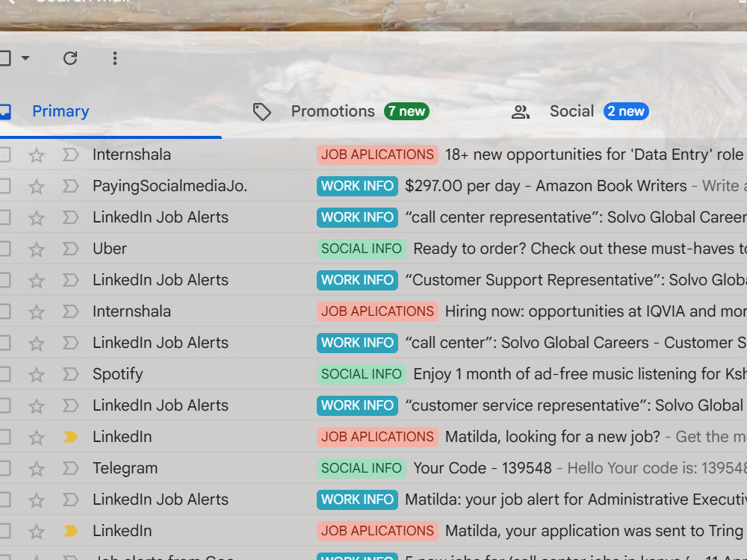Star the "call center": Solvo Global Careers email
The height and width of the screenshot is (560, 747).
pos(37,343)
